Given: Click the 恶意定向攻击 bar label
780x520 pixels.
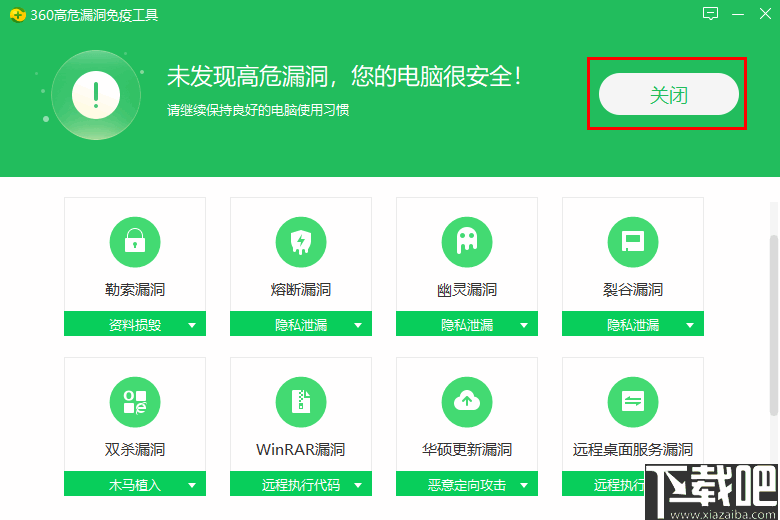Looking at the screenshot, I should 467,485.
